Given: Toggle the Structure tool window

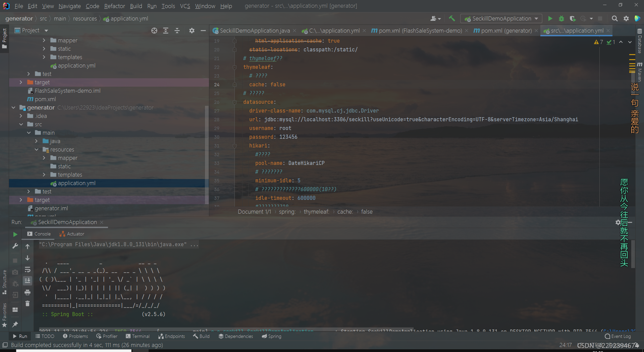Looking at the screenshot, I should click(x=4, y=282).
